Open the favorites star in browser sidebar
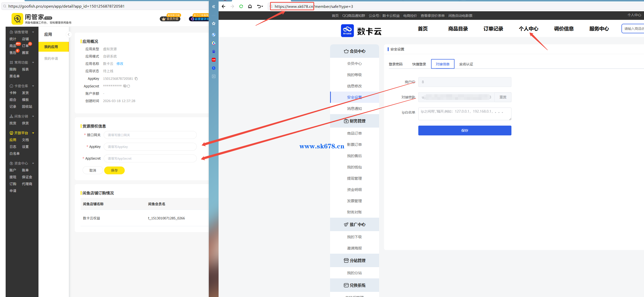This screenshot has width=644, height=297. [213, 24]
